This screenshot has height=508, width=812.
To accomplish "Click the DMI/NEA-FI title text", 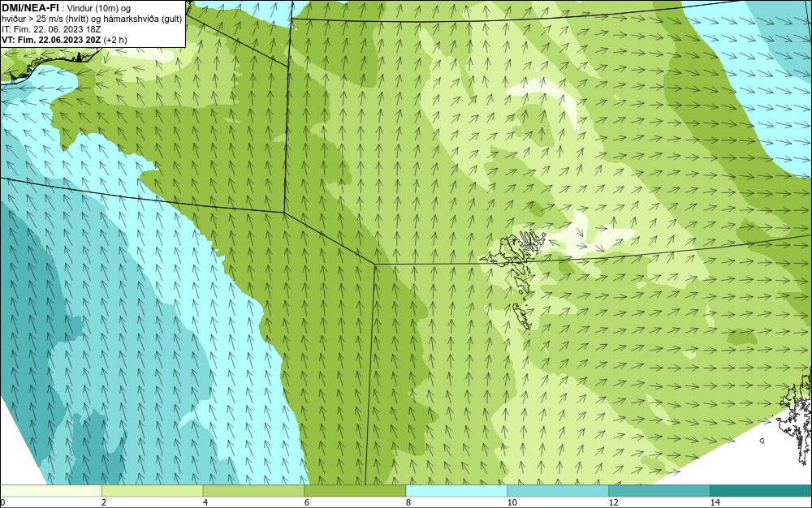I will point(30,8).
